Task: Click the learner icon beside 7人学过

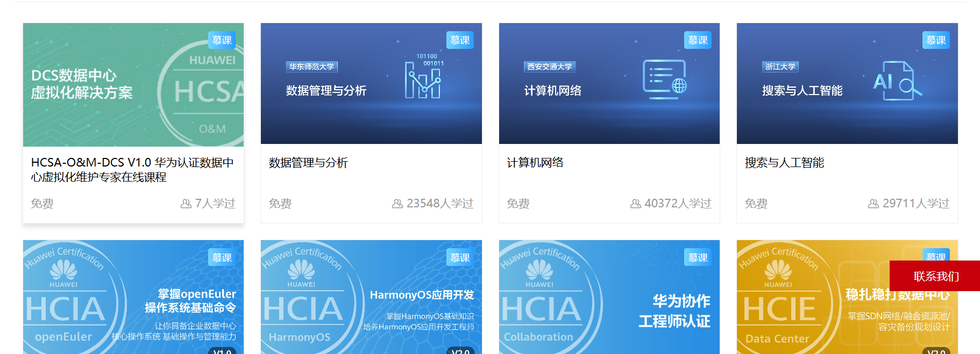Action: (x=186, y=204)
